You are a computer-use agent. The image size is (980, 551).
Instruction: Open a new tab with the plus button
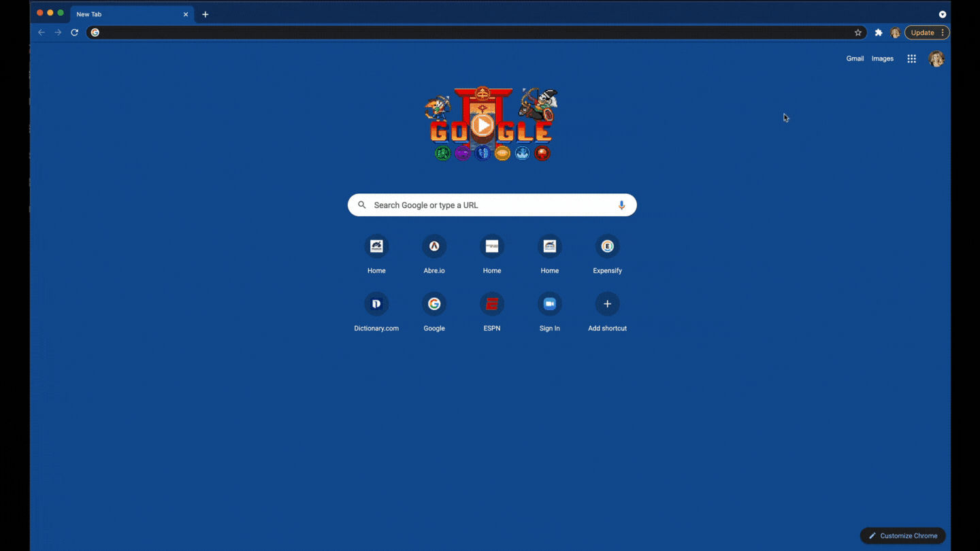(x=206, y=14)
